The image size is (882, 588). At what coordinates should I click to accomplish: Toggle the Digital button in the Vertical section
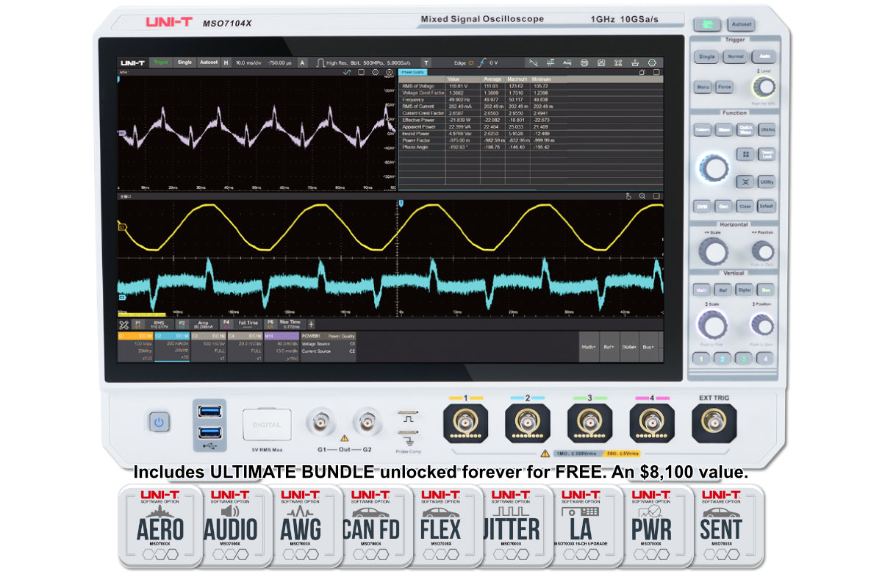744,290
